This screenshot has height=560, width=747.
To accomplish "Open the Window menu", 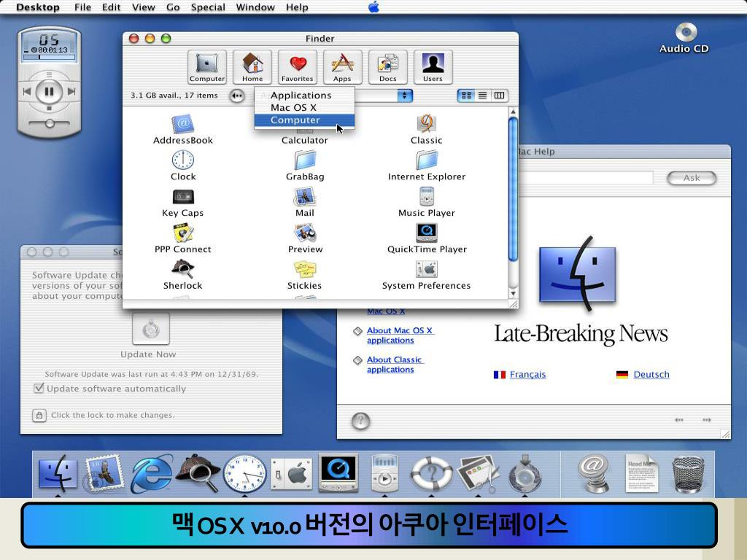I will [255, 7].
